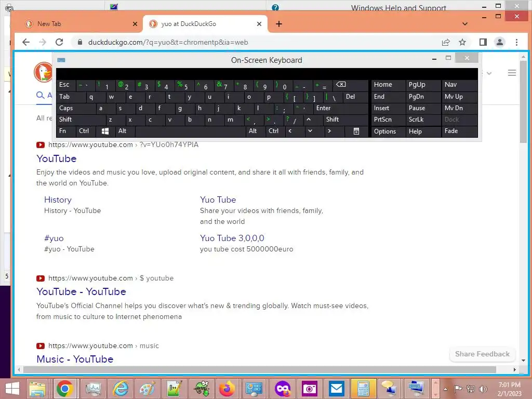532x399 pixels.
Task: Open File Explorer from the taskbar
Action: point(37,389)
